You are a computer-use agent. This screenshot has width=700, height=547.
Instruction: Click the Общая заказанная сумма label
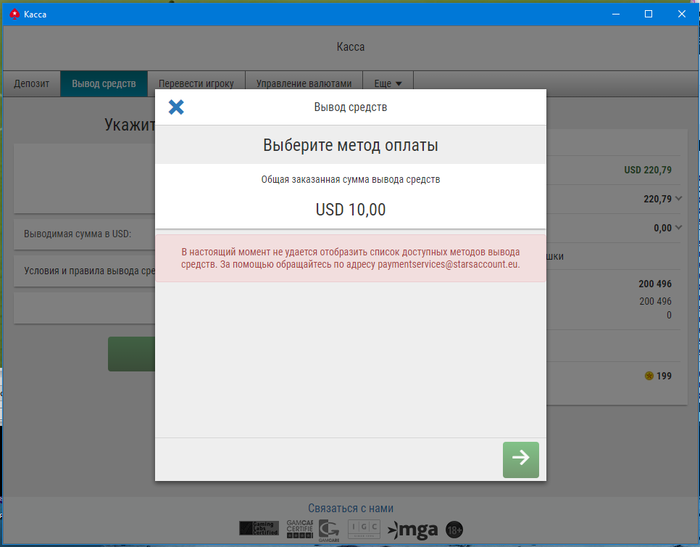(x=350, y=180)
